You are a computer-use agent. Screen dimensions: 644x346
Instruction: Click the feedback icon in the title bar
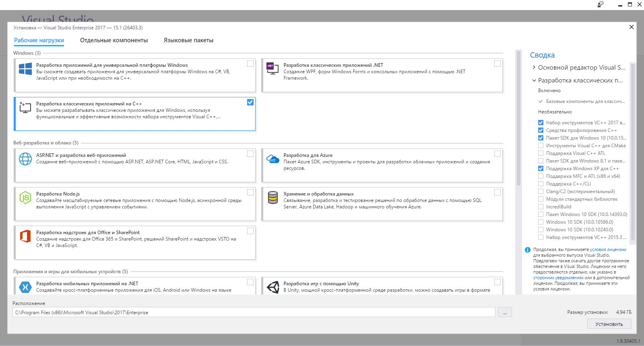pyautogui.click(x=601, y=4)
